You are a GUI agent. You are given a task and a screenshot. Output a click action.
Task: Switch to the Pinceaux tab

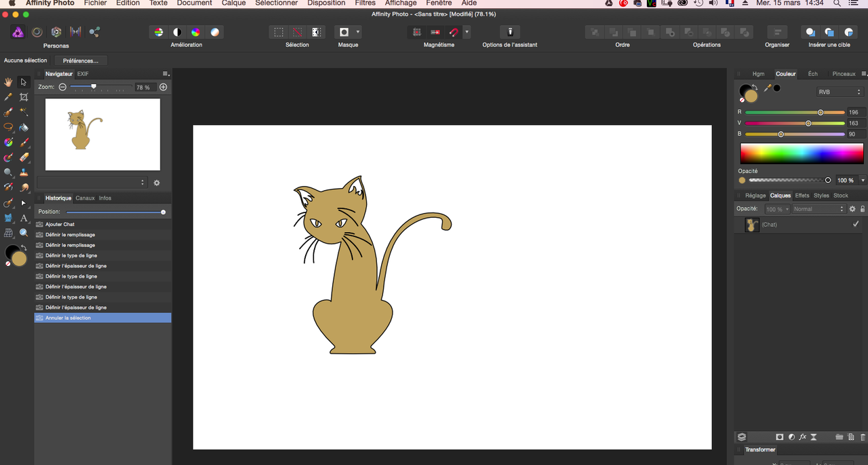tap(844, 73)
